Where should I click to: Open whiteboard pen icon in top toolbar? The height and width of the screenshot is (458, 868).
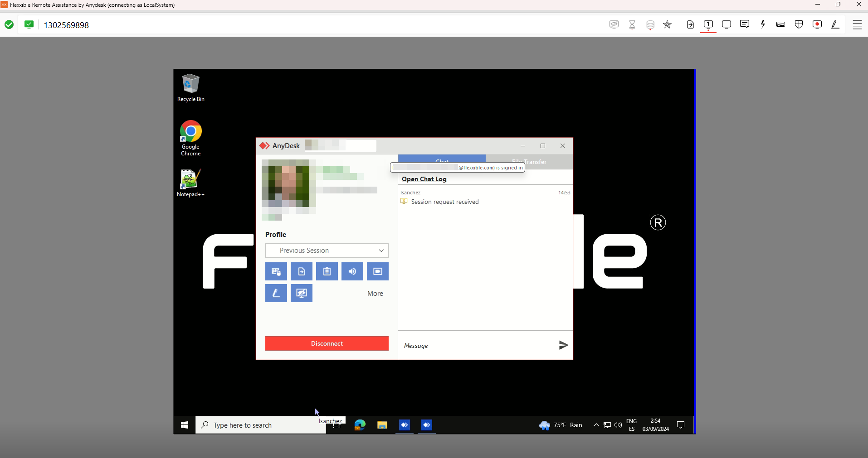click(835, 24)
